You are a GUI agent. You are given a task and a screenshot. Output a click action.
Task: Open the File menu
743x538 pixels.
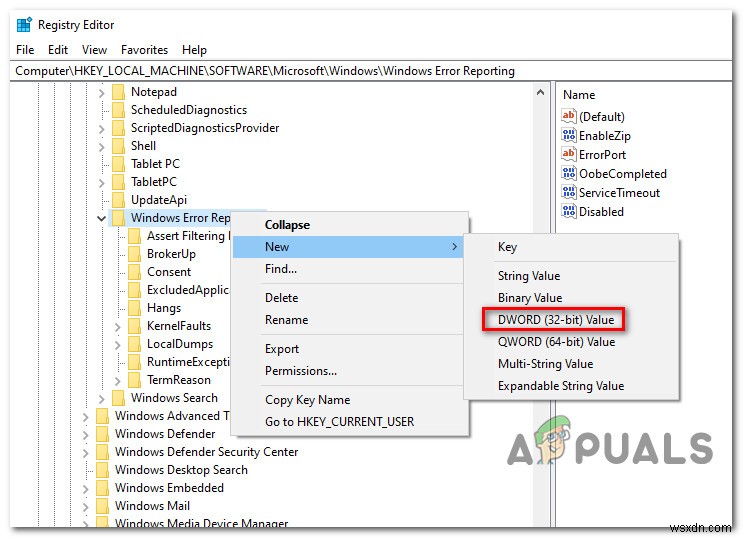pos(25,50)
